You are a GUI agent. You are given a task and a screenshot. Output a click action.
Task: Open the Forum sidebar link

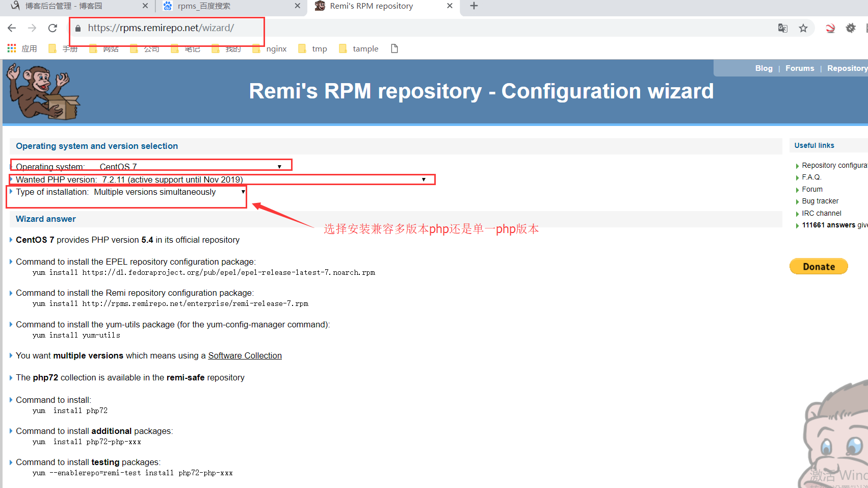click(812, 189)
